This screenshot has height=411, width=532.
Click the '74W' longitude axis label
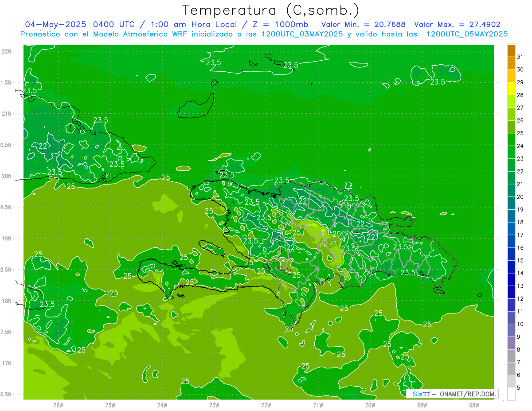coord(162,405)
